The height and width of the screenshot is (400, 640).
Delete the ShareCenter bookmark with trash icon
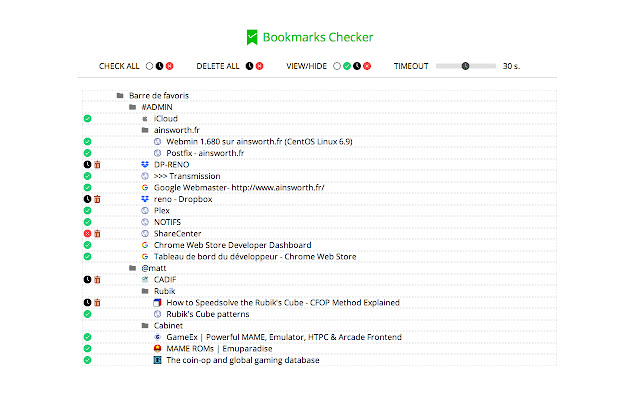click(x=97, y=234)
